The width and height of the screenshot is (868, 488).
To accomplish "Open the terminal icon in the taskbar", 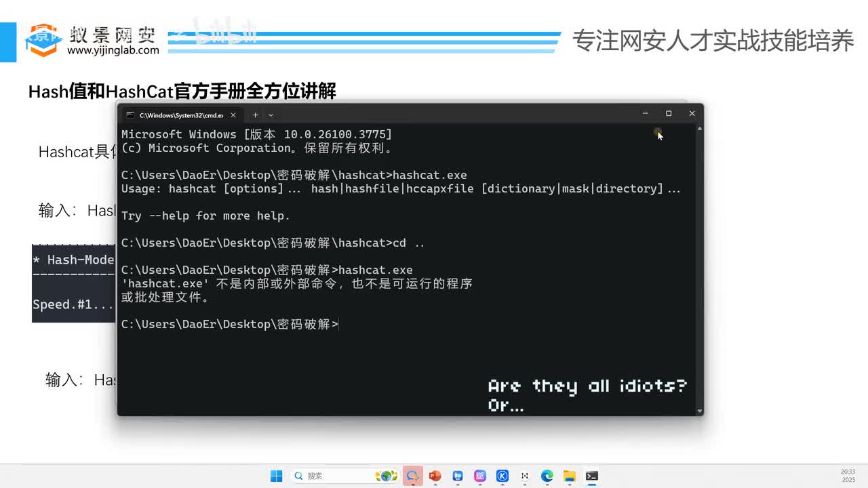I will click(x=592, y=476).
